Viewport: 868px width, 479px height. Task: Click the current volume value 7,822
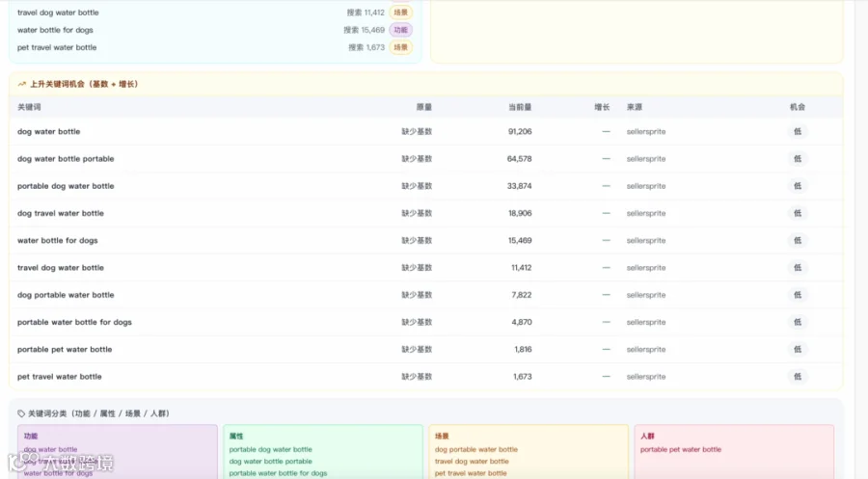click(522, 295)
